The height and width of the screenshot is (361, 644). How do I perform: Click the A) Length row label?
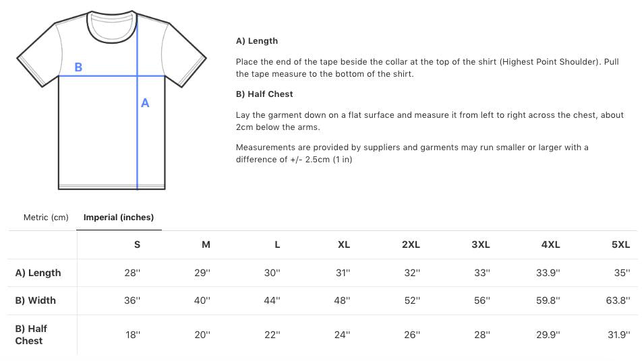(x=38, y=273)
